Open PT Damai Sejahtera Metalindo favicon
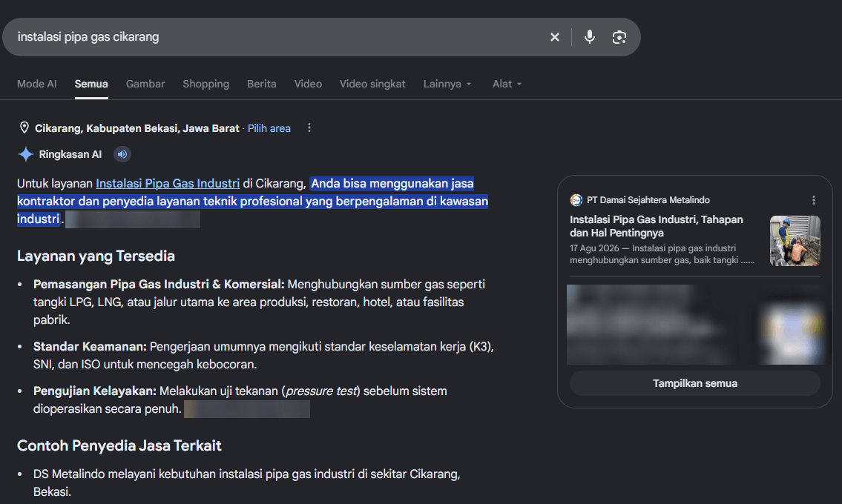 click(576, 199)
